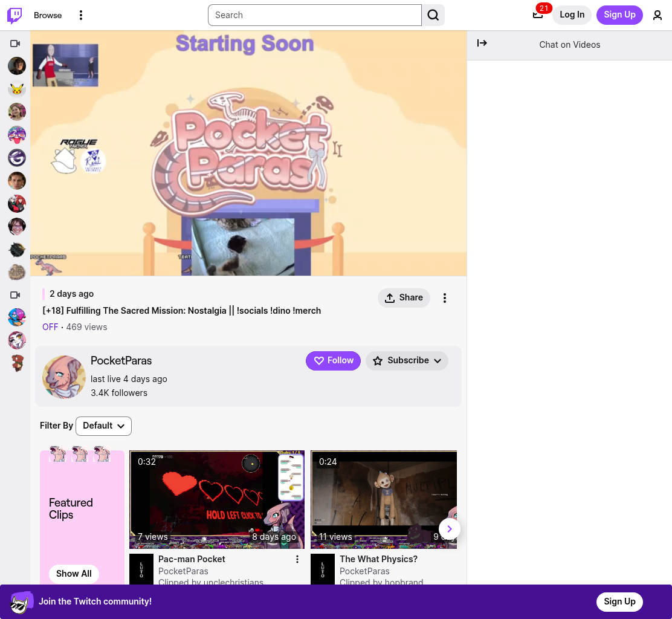Open the PocketParas channel name link

[x=121, y=360]
